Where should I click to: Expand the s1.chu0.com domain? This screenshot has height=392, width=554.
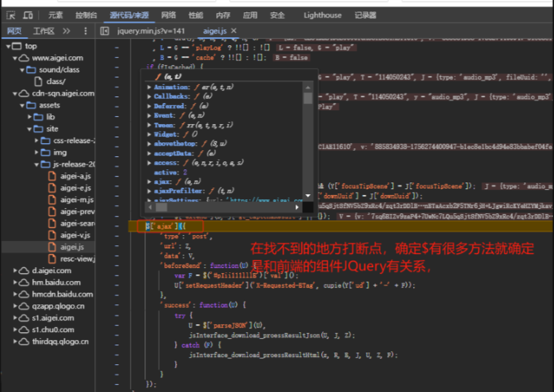(x=15, y=330)
